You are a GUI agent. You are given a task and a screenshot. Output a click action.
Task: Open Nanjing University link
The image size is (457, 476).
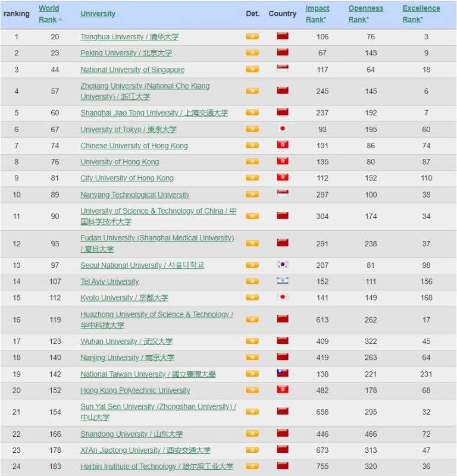tap(127, 358)
